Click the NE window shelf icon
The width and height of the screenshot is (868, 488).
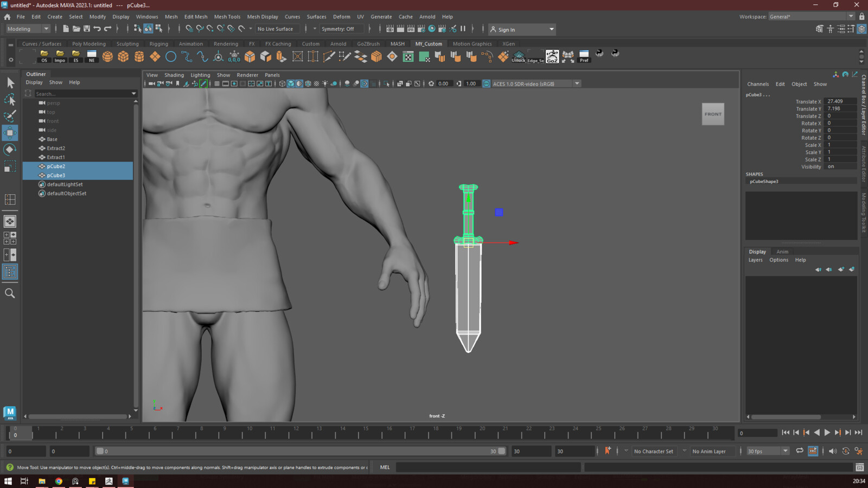[x=92, y=56]
